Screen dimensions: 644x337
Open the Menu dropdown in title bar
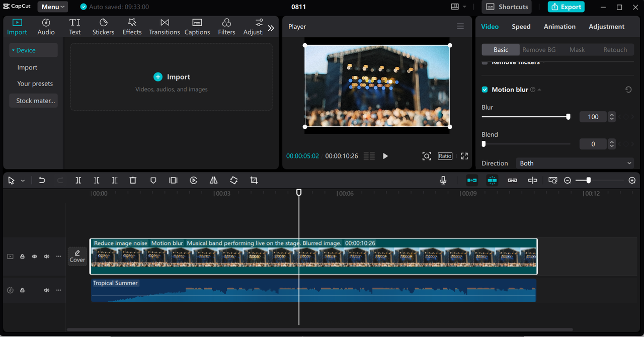tap(53, 7)
